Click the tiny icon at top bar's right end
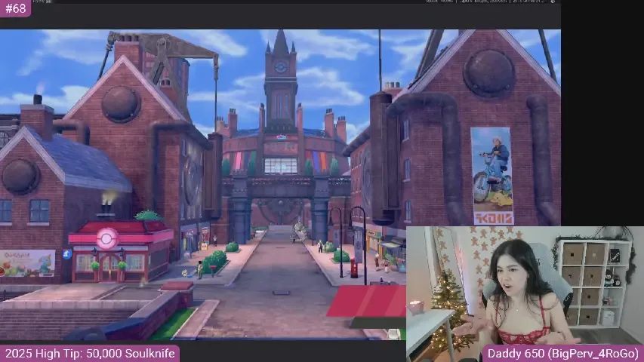 [x=554, y=2]
